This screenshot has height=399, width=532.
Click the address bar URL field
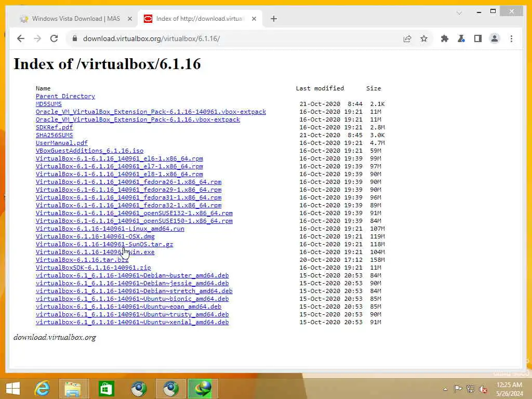point(237,38)
